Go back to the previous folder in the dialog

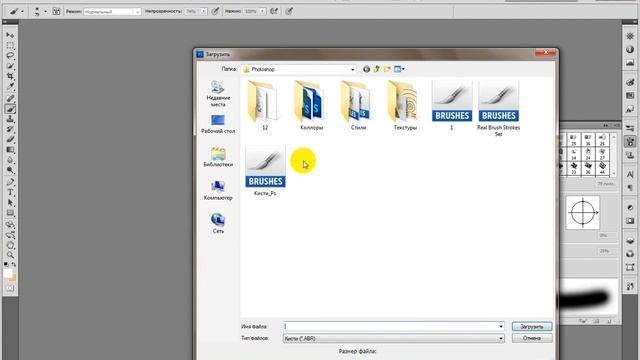point(367,69)
